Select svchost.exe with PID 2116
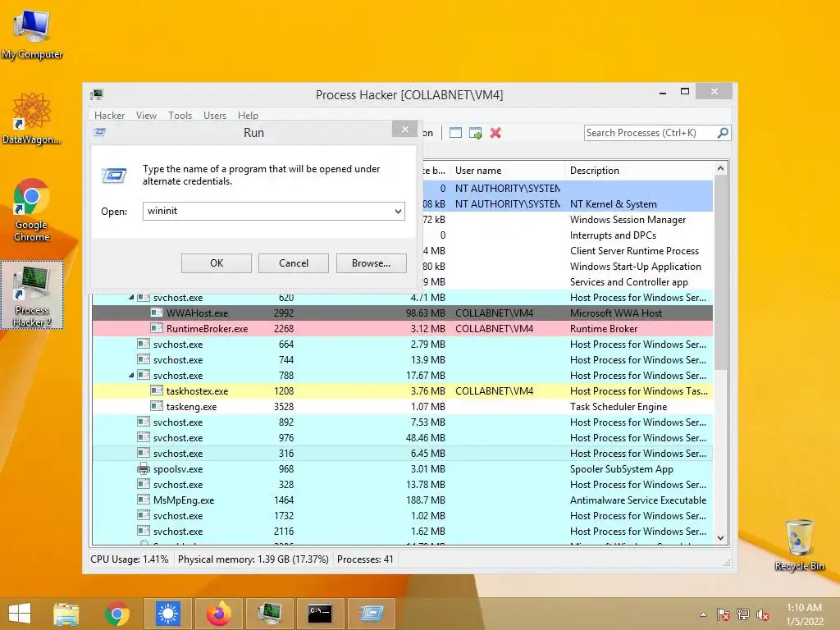Viewport: 840px width, 630px height. tap(403, 532)
